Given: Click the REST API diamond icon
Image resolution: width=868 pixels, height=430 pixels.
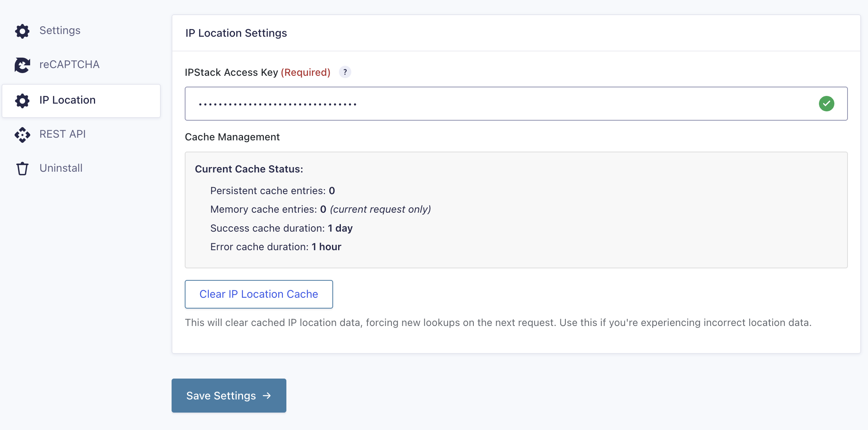Looking at the screenshot, I should point(22,135).
